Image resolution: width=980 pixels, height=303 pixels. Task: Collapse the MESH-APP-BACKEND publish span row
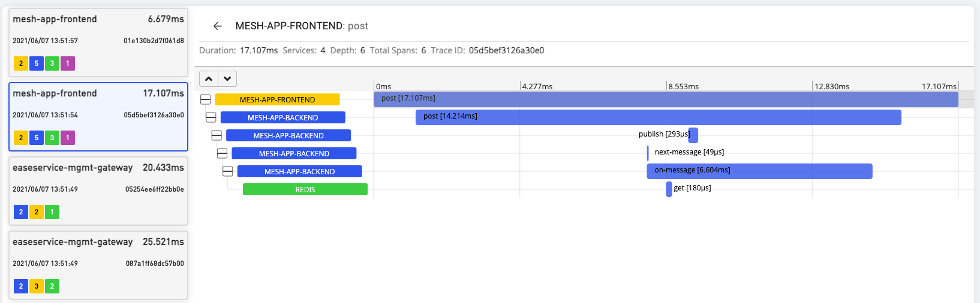[217, 135]
